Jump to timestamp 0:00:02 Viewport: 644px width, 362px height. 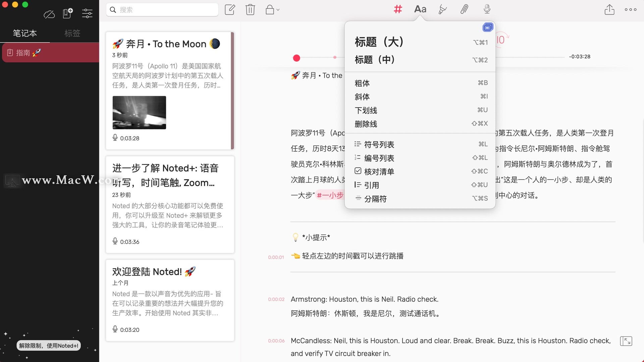(276, 299)
